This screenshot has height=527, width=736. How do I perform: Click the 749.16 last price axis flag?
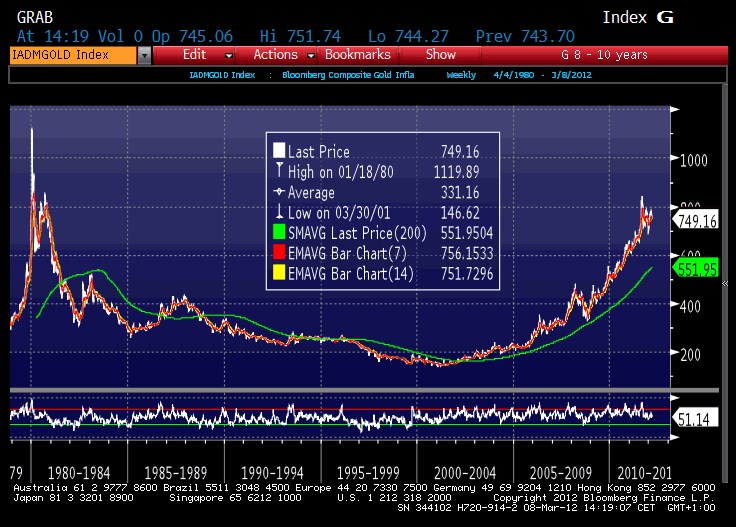coord(696,220)
